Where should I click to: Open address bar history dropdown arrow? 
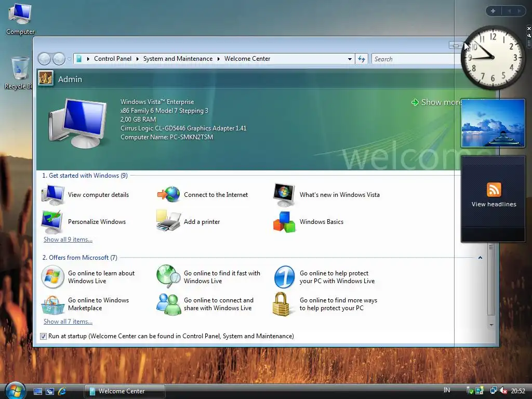[350, 59]
